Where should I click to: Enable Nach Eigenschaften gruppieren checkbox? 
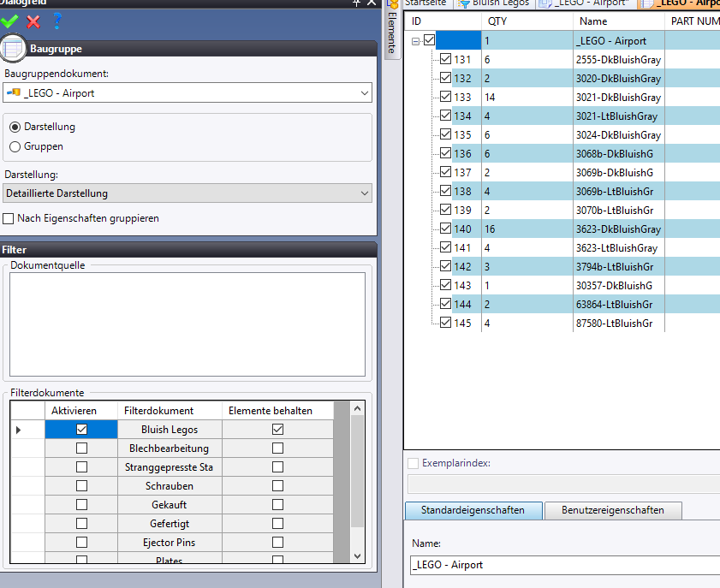click(x=9, y=218)
